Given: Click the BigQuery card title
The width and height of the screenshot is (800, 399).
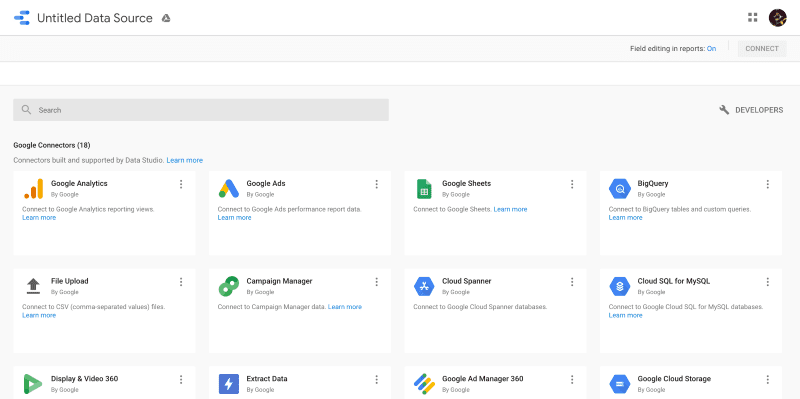Looking at the screenshot, I should coord(653,183).
